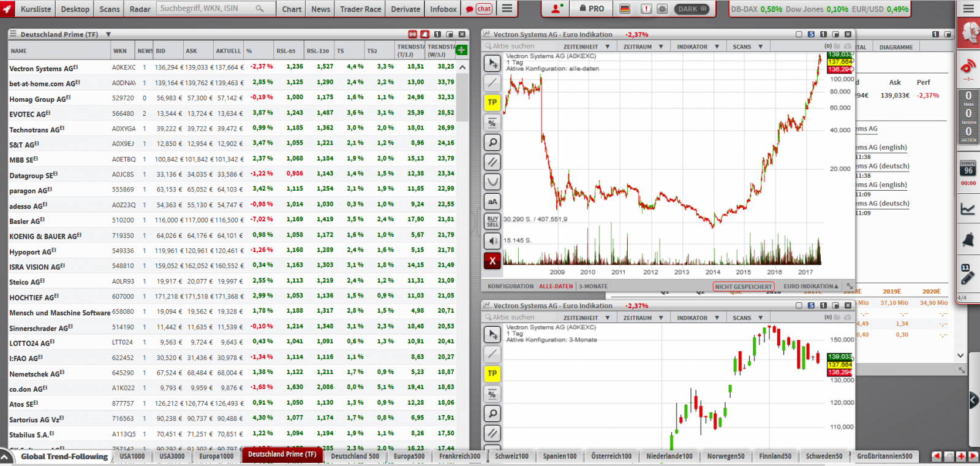Select 3-MONATE configuration
The height and width of the screenshot is (466, 980).
coord(593,286)
